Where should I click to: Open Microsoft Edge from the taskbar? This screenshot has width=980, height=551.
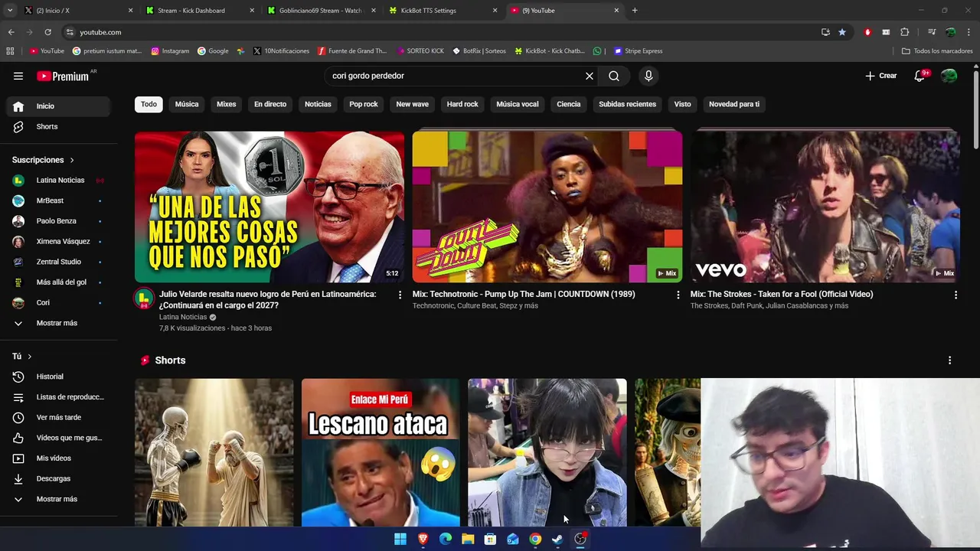coord(446,539)
